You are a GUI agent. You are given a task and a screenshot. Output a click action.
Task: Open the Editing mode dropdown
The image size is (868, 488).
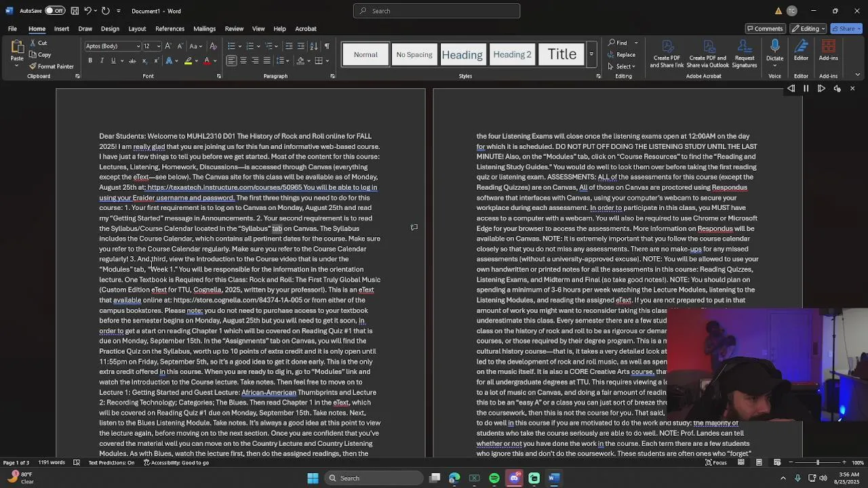pyautogui.click(x=810, y=28)
